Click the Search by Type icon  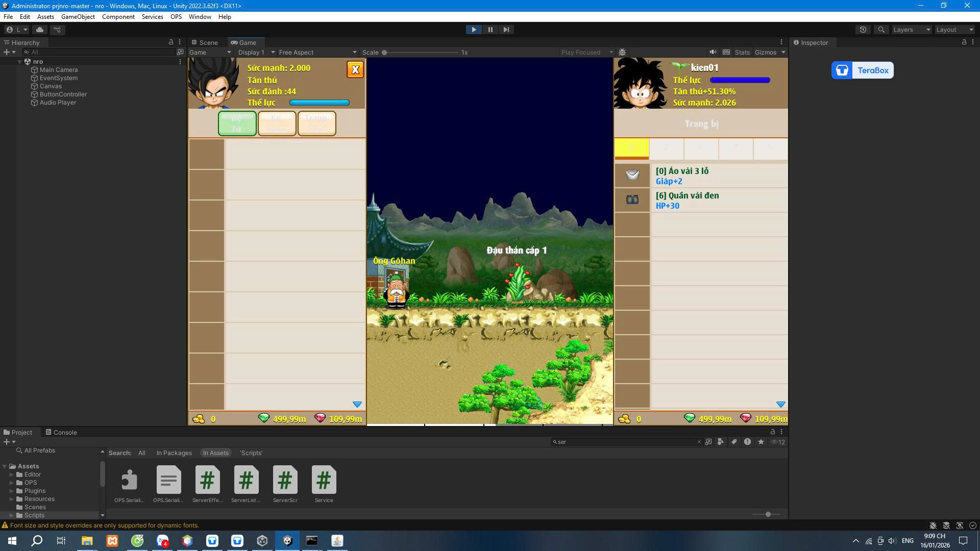click(720, 442)
